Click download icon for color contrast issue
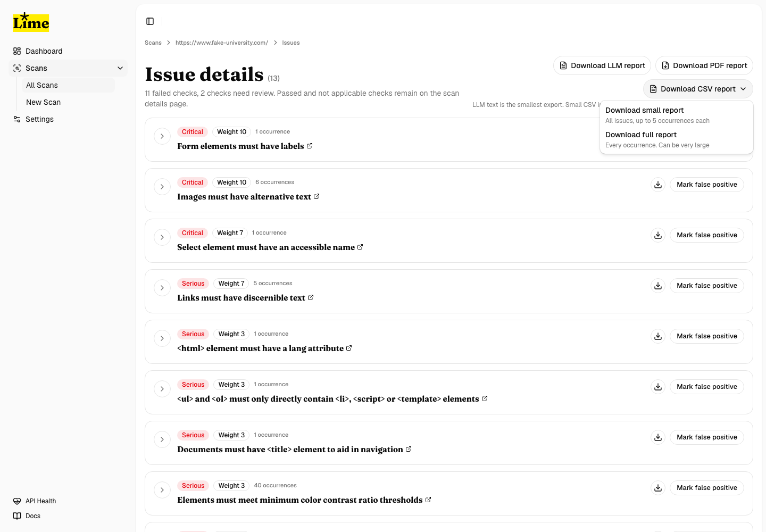 (658, 488)
